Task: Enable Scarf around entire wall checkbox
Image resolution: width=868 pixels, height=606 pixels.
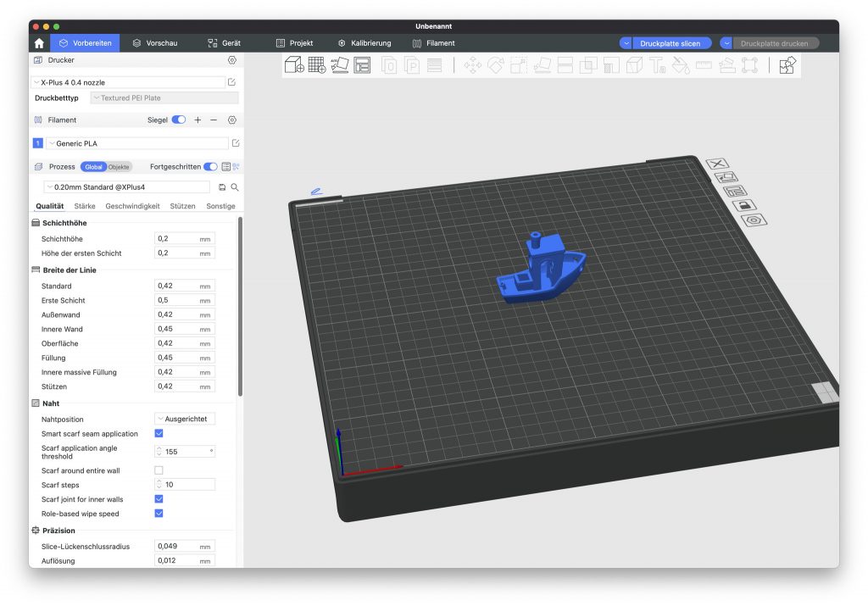Action: point(159,470)
